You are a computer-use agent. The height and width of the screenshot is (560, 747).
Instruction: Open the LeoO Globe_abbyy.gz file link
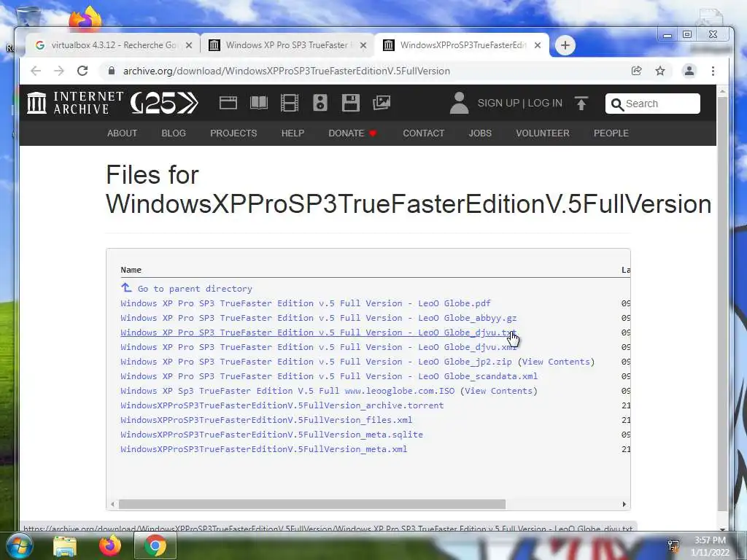[x=318, y=318]
